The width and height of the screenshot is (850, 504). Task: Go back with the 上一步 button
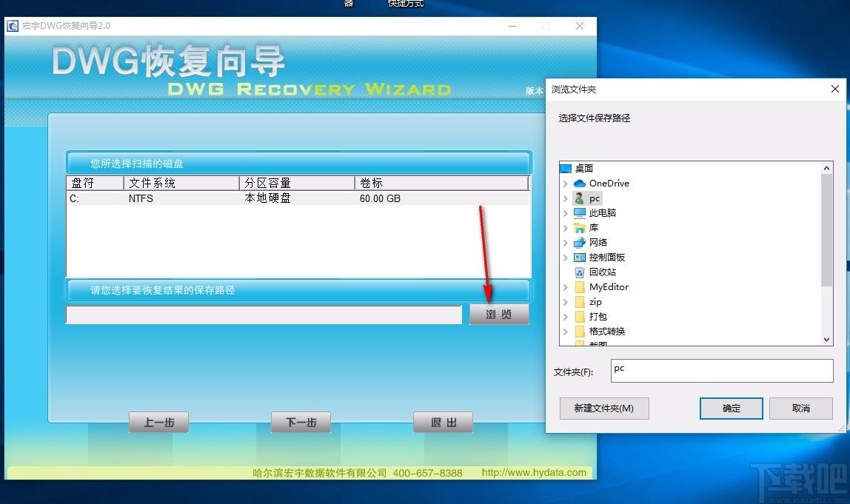(x=159, y=422)
